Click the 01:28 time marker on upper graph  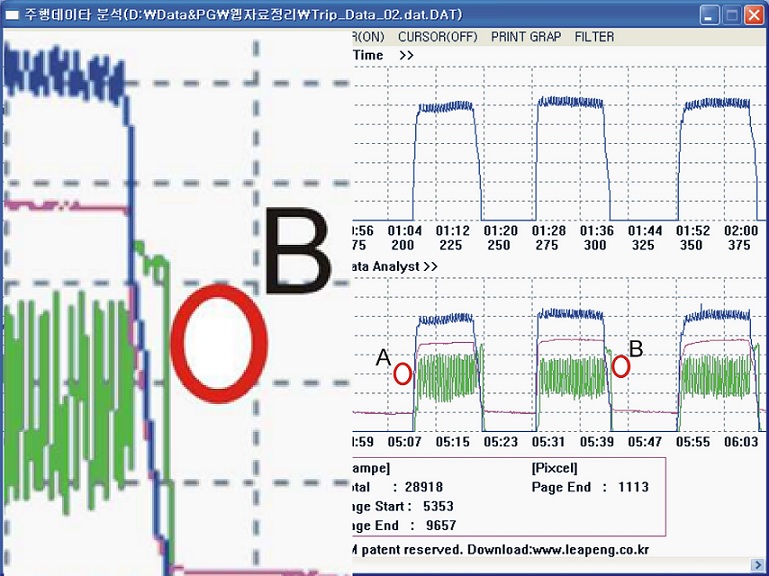tap(546, 231)
